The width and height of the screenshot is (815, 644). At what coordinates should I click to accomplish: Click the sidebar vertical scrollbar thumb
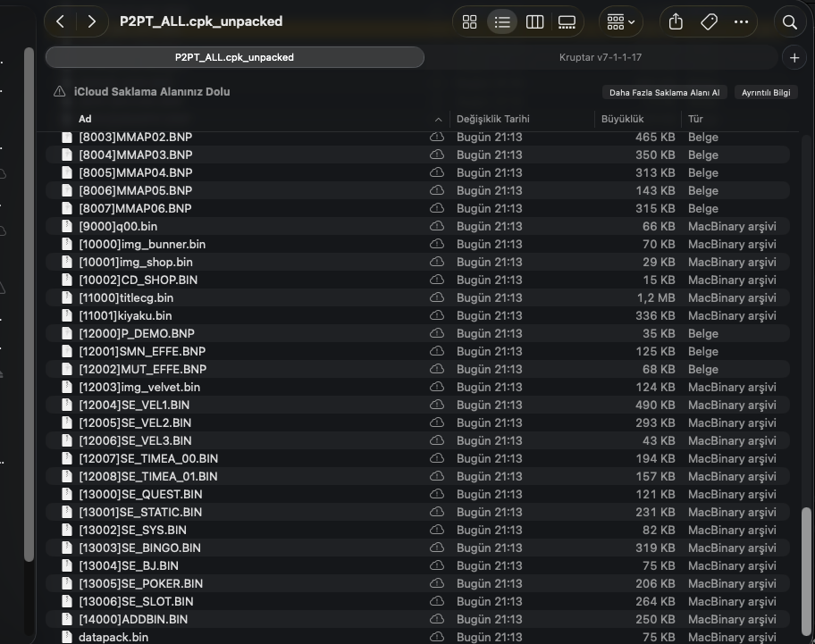29,305
